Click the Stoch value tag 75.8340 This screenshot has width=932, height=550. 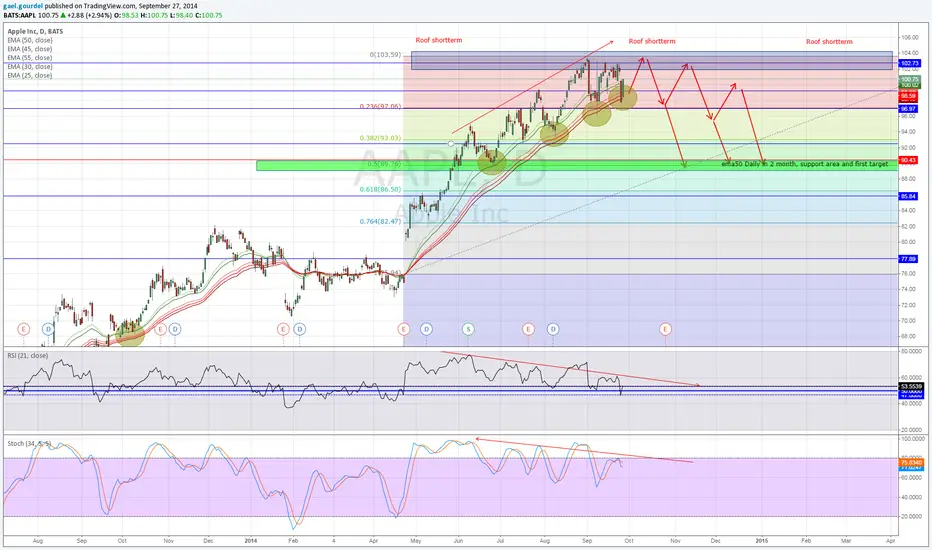911,462
